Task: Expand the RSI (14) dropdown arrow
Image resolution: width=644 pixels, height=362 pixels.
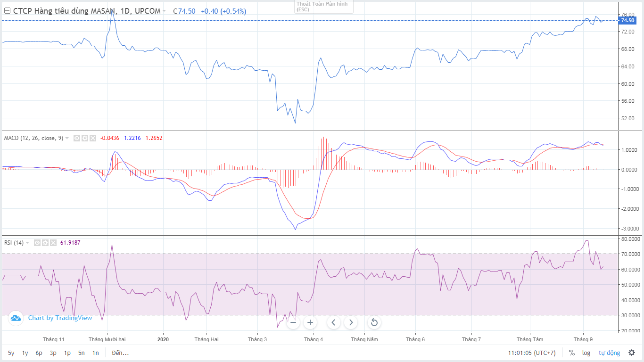Action: (x=27, y=243)
